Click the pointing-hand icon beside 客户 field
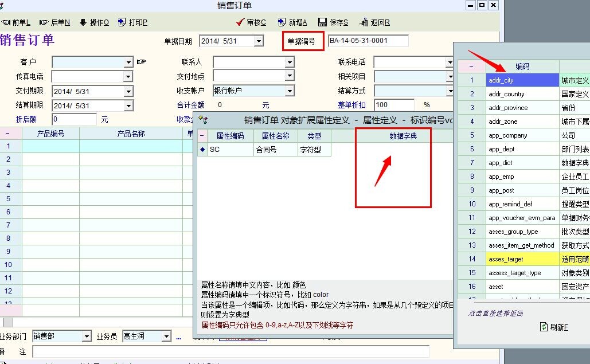 (142, 62)
